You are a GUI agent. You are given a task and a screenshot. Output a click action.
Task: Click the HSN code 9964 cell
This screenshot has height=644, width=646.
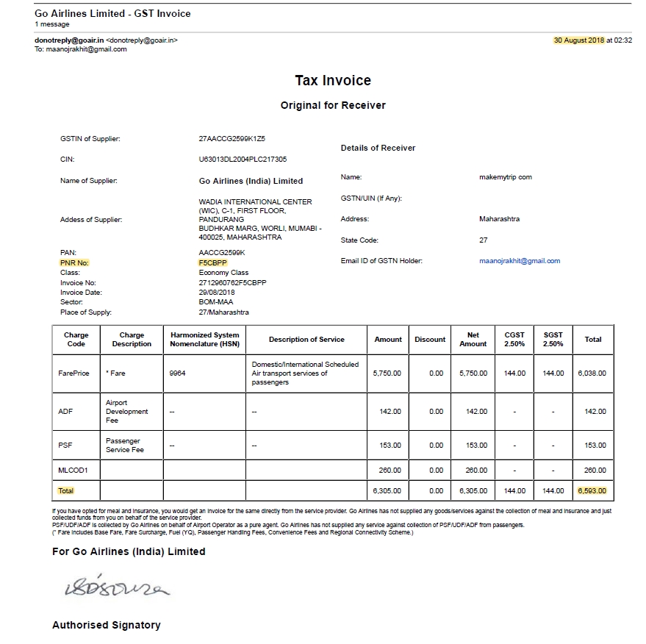[177, 373]
